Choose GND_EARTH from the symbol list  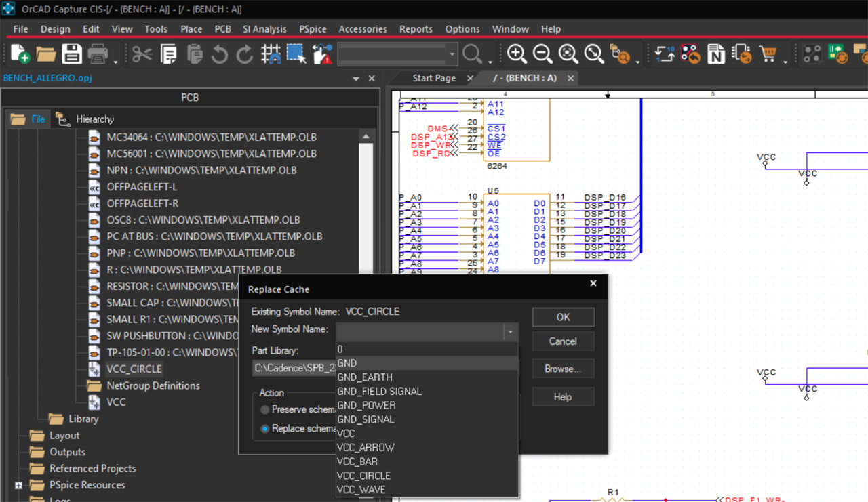(x=427, y=377)
